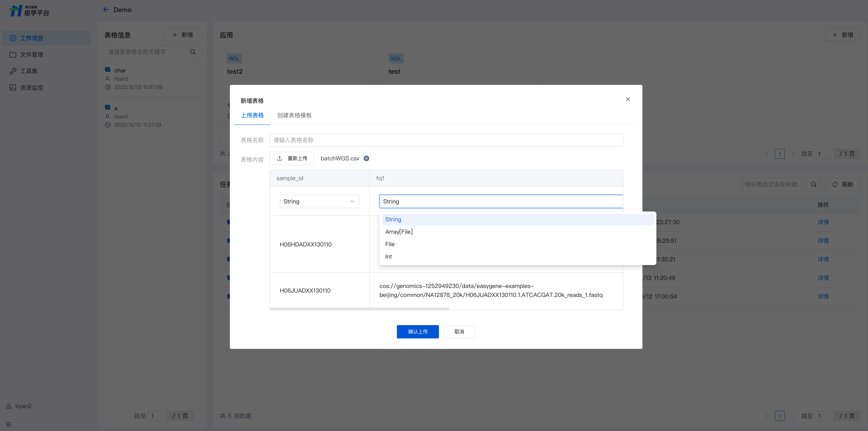
Task: Go to 资源监控 in the sidebar
Action: click(x=31, y=88)
